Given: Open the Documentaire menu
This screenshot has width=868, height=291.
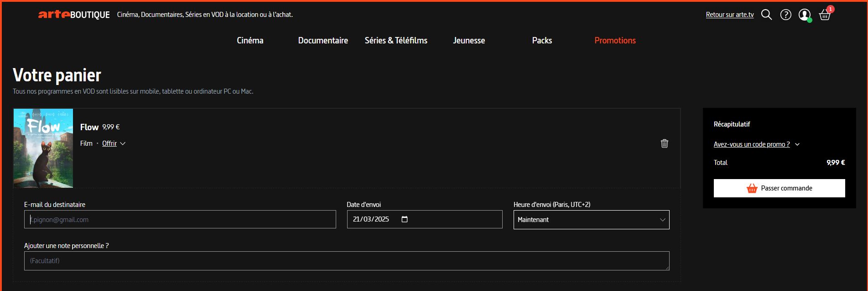Looking at the screenshot, I should tap(323, 40).
